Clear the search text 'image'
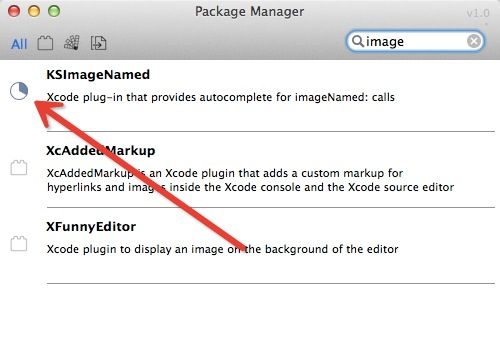The image size is (500, 363). (x=474, y=41)
